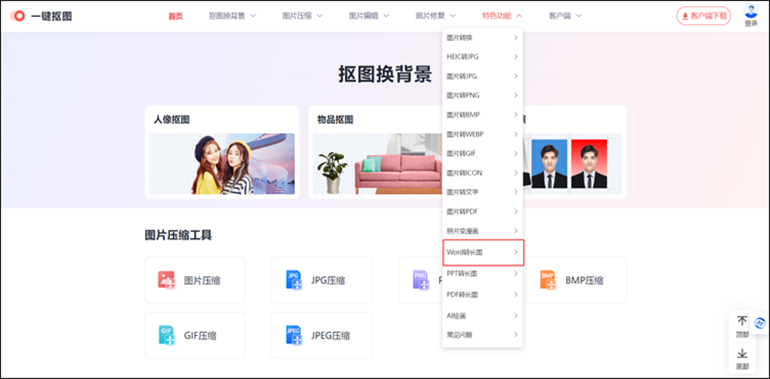
Task: Choose 图片转JPG menu entry
Action: click(482, 76)
